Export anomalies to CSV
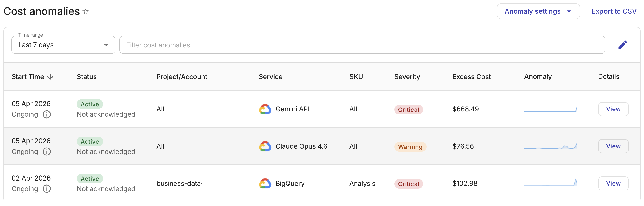The image size is (644, 206). click(614, 11)
